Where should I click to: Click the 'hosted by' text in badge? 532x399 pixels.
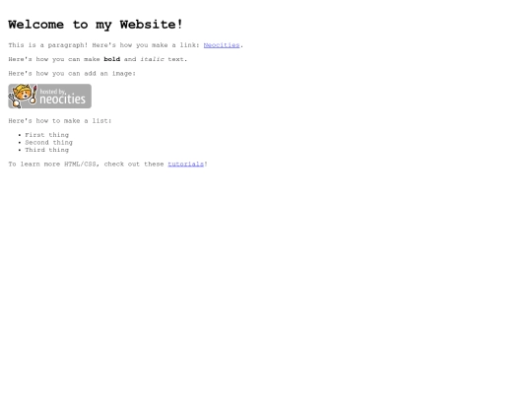click(x=52, y=92)
